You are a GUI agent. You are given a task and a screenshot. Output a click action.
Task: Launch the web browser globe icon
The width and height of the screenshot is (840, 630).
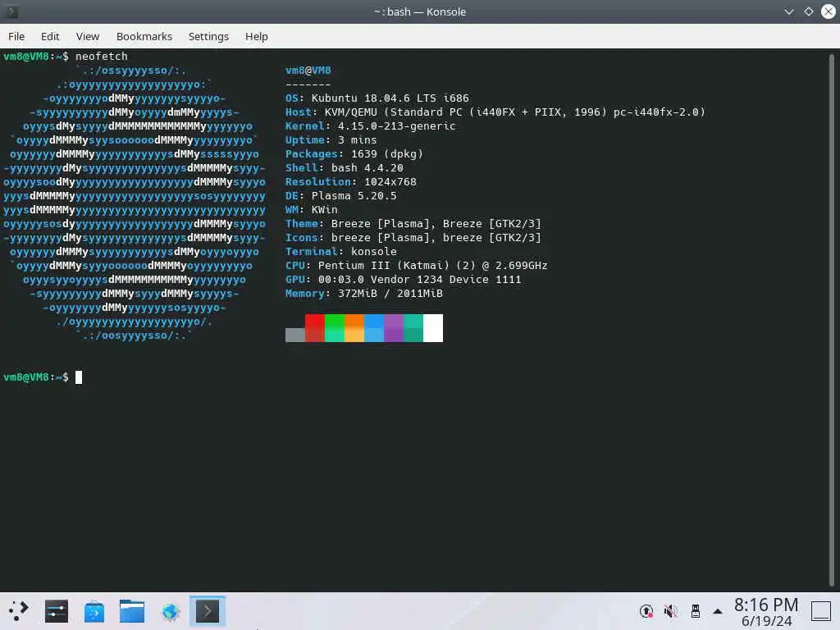(x=170, y=610)
